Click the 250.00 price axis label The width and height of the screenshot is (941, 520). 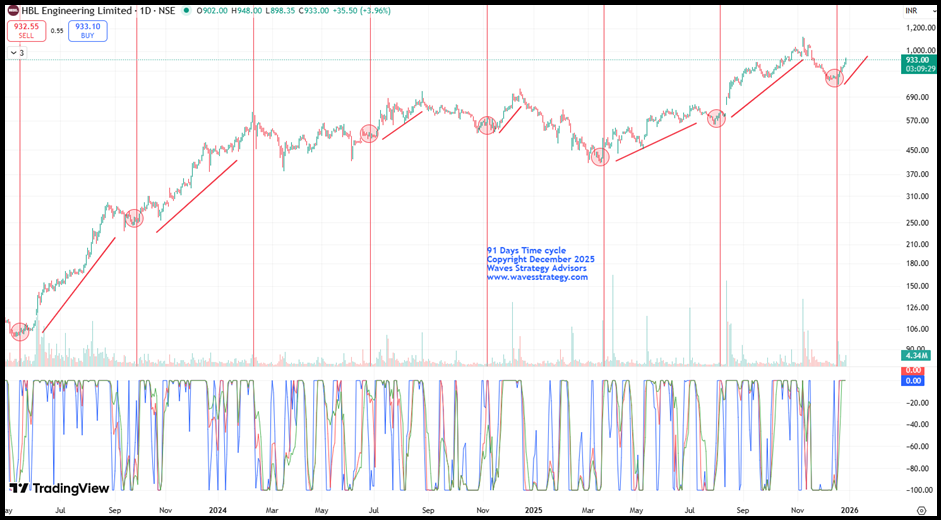[916, 223]
